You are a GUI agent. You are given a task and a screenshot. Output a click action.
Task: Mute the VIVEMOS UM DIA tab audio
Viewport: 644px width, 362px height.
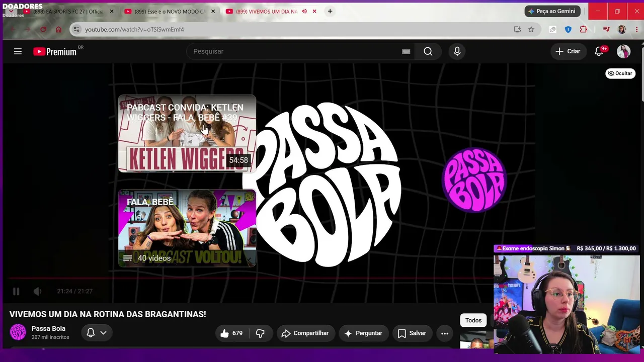pos(304,11)
